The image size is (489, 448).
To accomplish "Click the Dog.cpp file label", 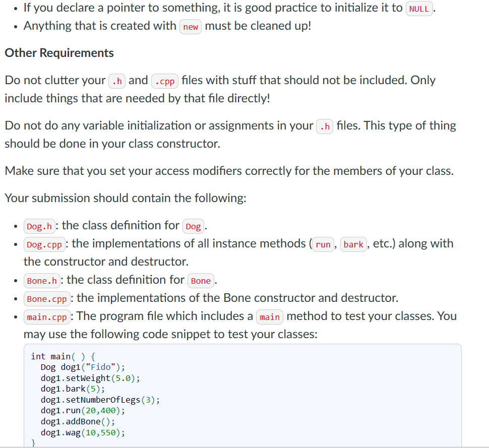I will [x=43, y=244].
